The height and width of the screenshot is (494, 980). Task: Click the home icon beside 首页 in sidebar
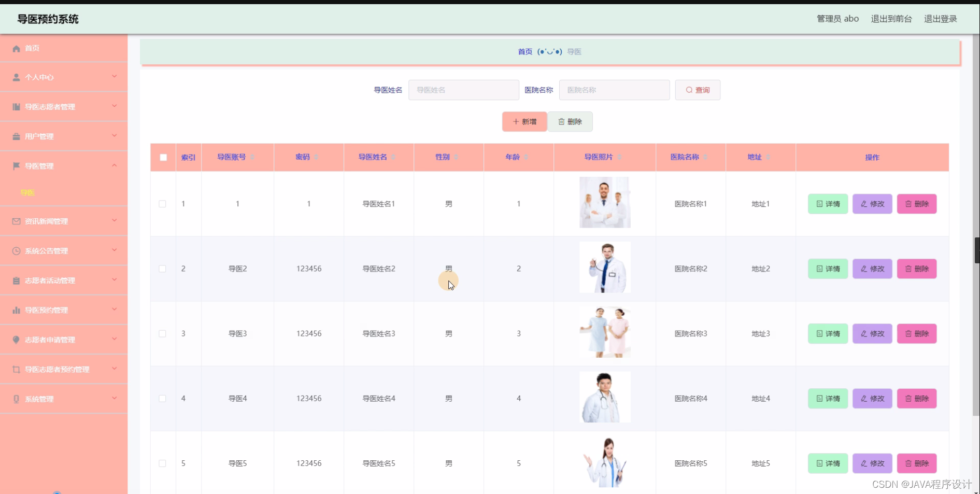16,48
